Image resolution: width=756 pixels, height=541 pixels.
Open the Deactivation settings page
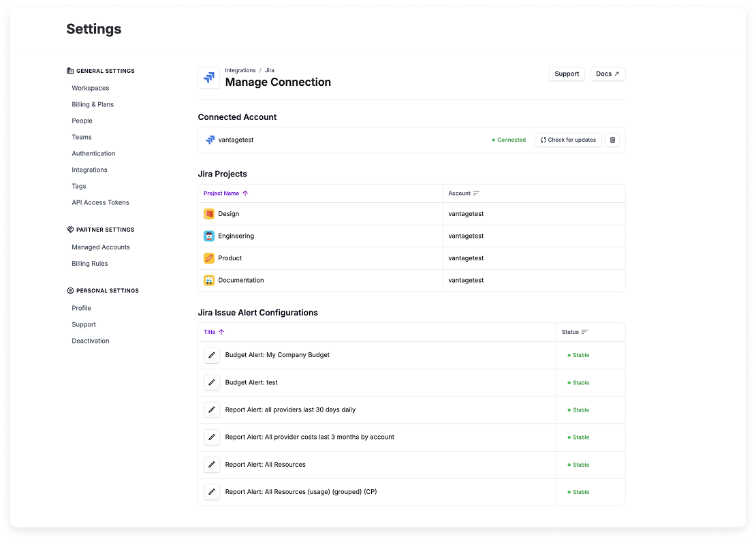91,341
